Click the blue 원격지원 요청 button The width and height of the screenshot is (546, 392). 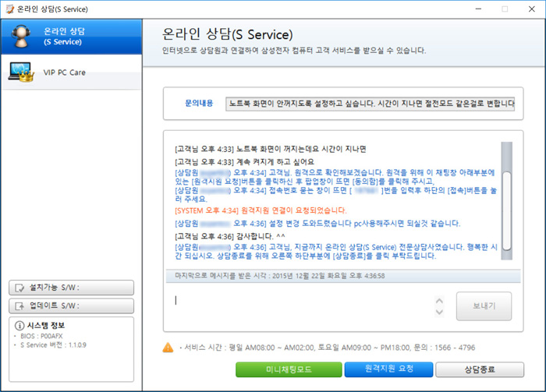(388, 369)
